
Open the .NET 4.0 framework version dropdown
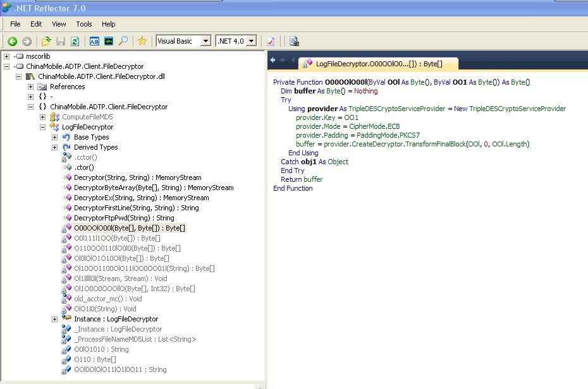coord(252,41)
